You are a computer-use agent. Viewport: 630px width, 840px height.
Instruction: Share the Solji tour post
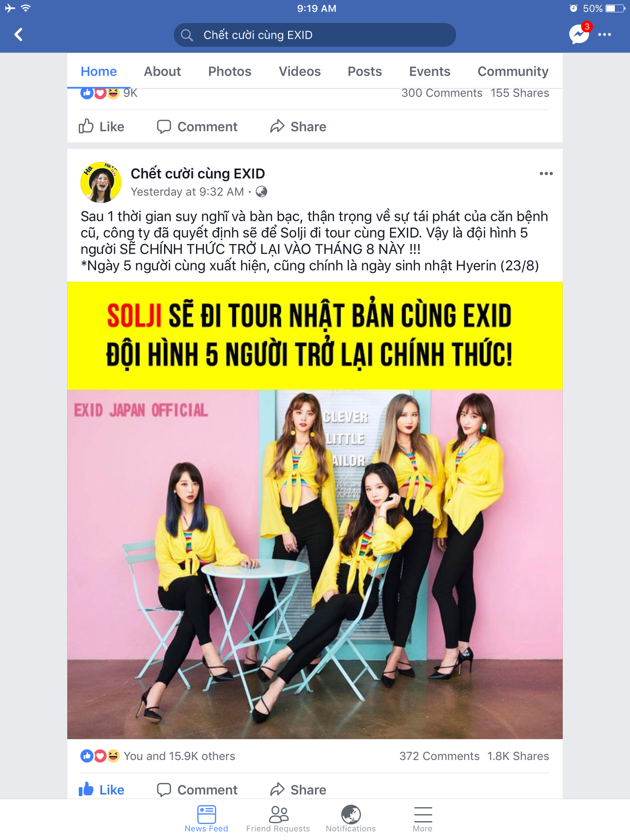298,790
